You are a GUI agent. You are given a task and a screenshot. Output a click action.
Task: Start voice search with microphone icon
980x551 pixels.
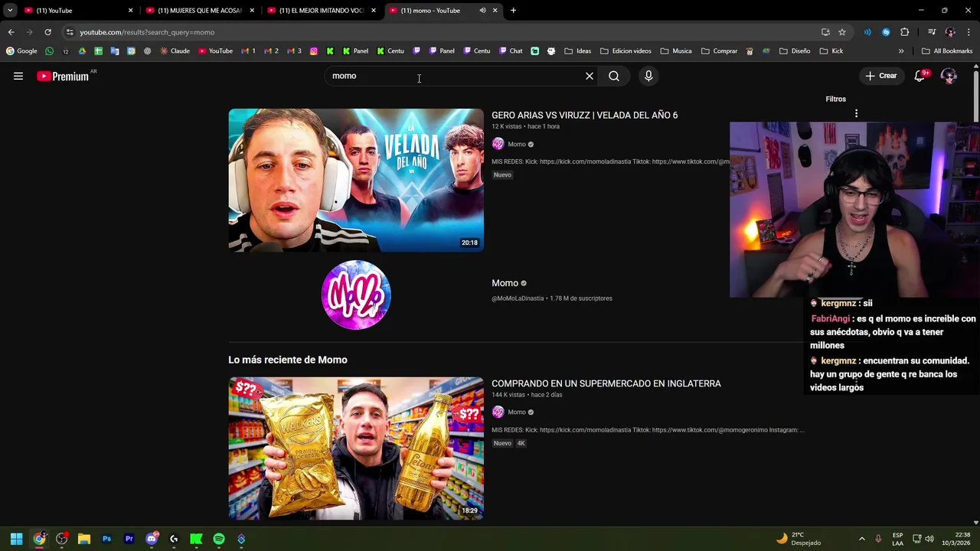point(648,76)
